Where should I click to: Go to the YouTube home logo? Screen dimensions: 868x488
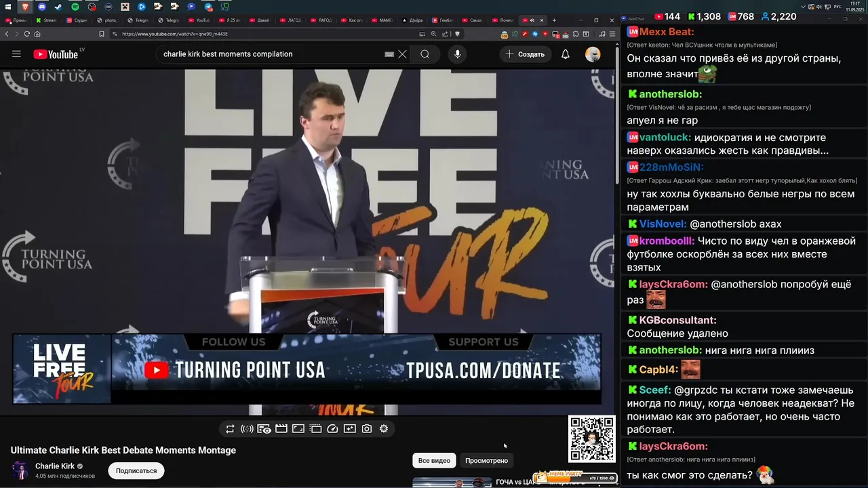point(56,54)
